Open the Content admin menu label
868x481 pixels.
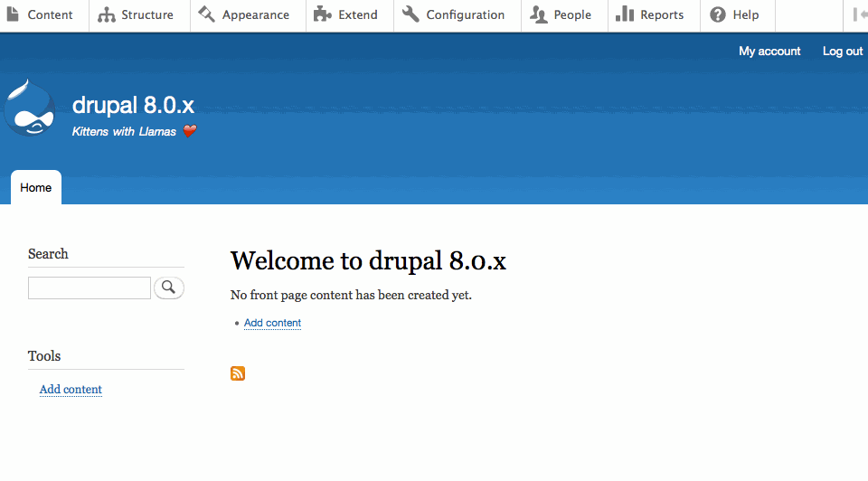(50, 15)
